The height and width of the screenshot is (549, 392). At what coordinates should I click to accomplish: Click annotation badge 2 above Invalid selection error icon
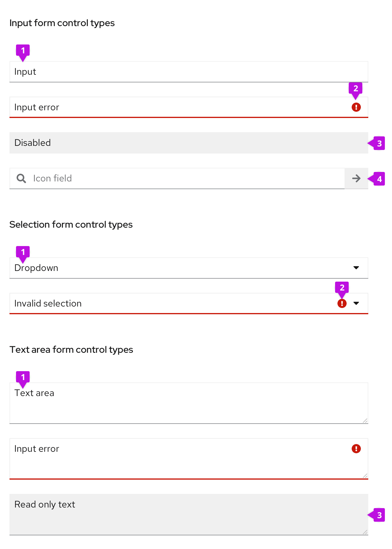point(342,288)
